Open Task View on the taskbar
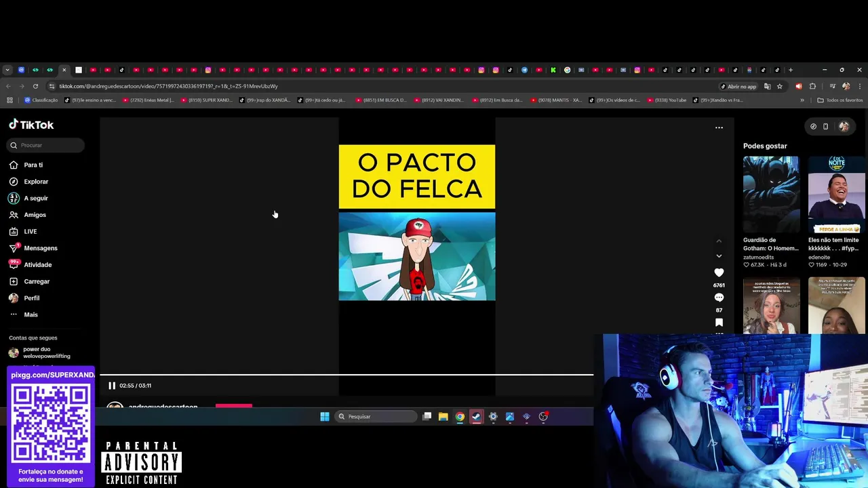Viewport: 868px width, 488px height. (x=427, y=417)
